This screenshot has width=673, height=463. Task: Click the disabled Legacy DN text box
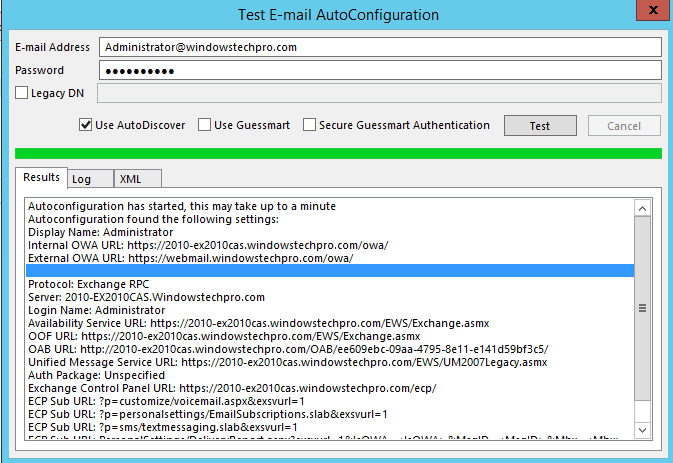(379, 93)
